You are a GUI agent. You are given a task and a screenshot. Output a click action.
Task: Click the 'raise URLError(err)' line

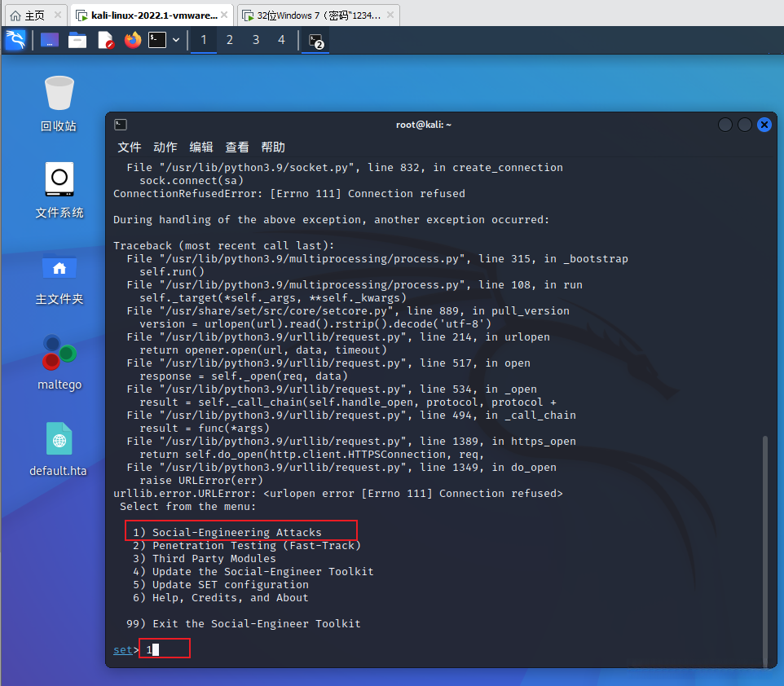(x=201, y=481)
